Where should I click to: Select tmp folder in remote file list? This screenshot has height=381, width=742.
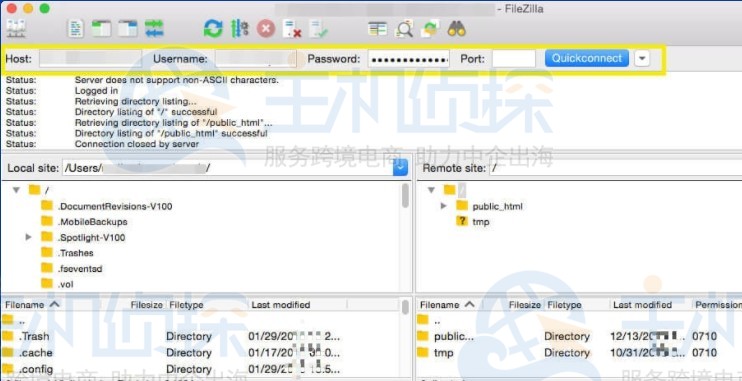[579, 353]
